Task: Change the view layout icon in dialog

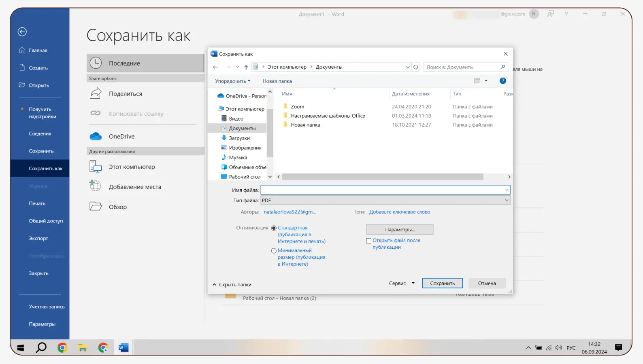Action: (x=477, y=81)
